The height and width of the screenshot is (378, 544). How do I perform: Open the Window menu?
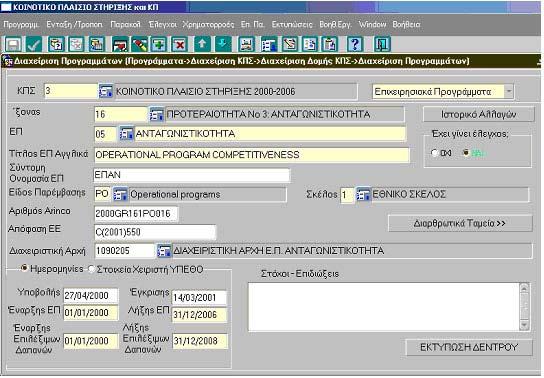coord(372,25)
